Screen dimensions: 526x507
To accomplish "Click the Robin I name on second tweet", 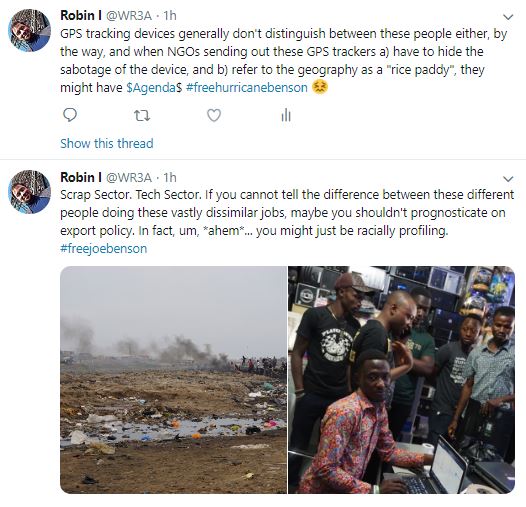I will [x=81, y=177].
